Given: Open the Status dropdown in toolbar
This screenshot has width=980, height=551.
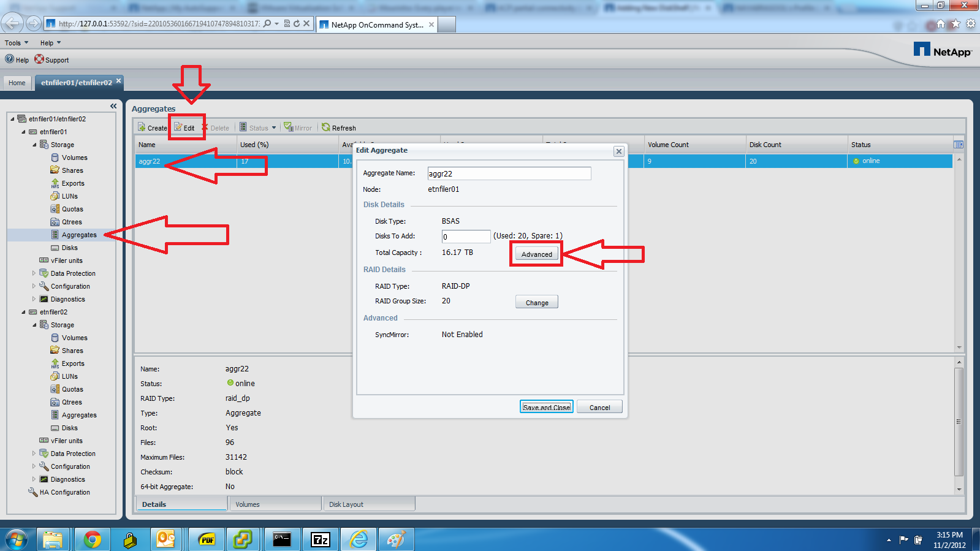Looking at the screenshot, I should 258,127.
